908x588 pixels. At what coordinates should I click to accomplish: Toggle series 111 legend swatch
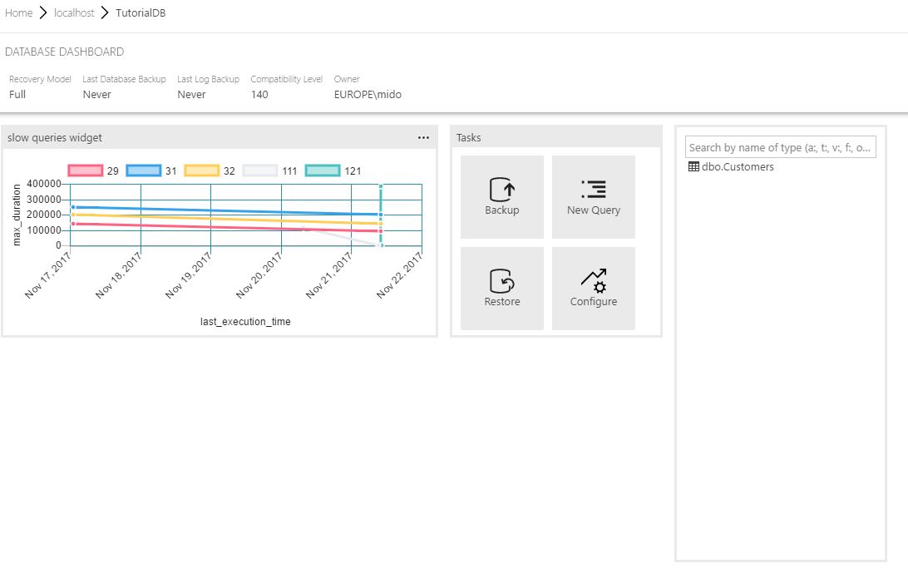(x=260, y=170)
